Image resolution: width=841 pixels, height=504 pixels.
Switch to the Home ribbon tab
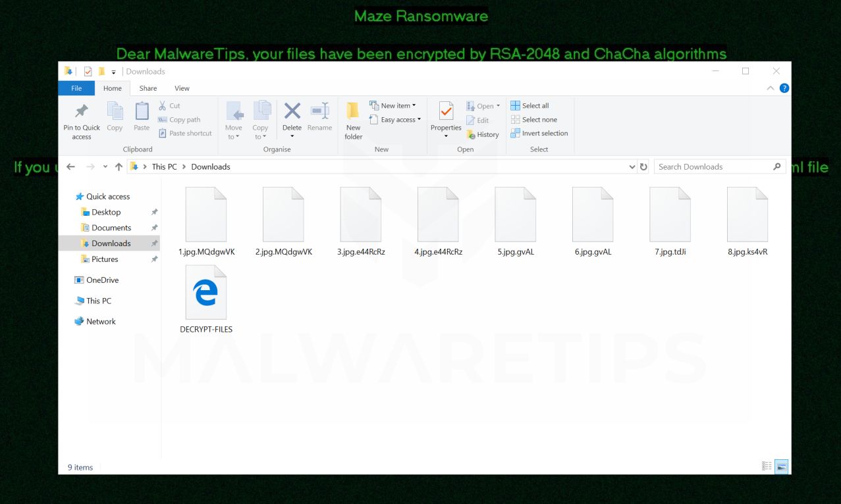tap(113, 88)
